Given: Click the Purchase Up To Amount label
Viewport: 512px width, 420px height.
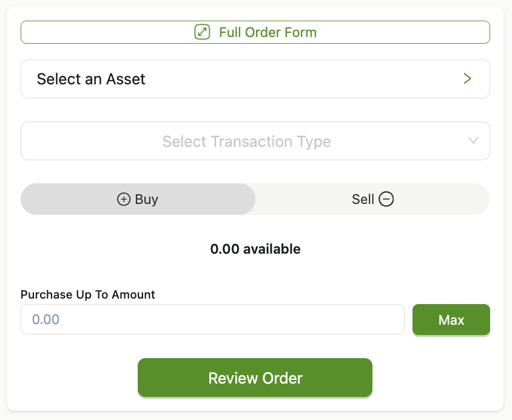Looking at the screenshot, I should [87, 294].
